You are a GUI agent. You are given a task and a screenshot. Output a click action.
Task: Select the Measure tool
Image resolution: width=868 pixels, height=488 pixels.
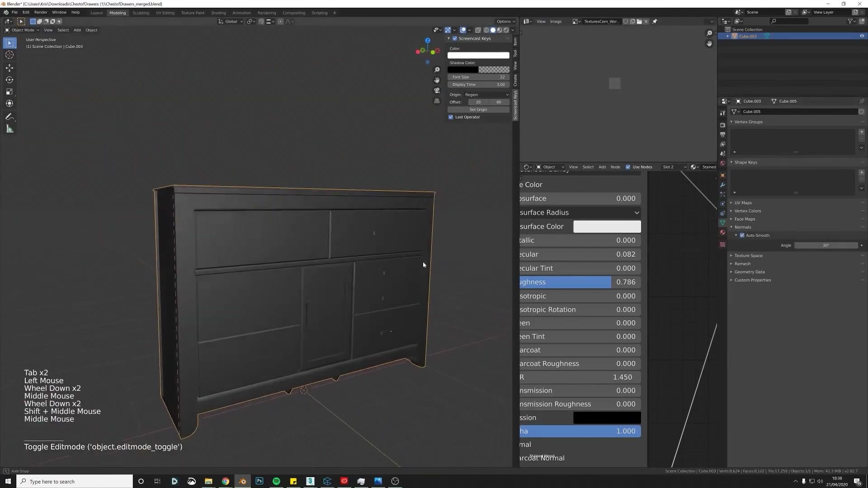pos(9,129)
